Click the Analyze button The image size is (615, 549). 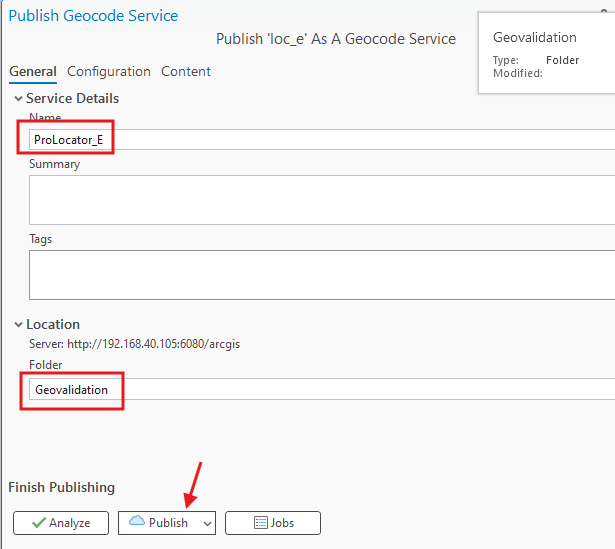(61, 523)
